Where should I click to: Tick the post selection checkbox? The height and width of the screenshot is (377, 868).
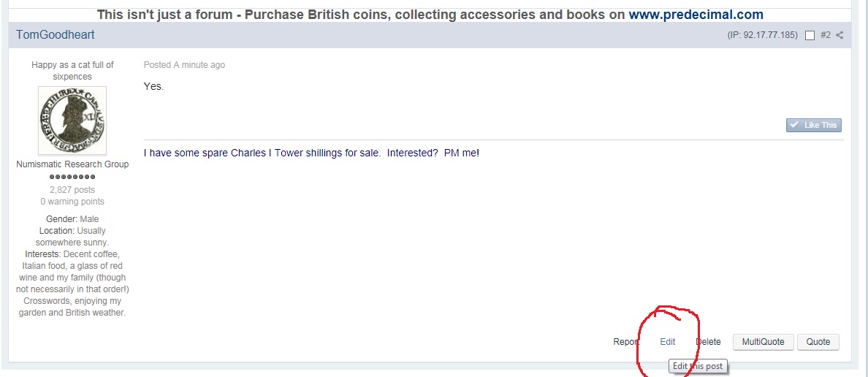coord(810,35)
